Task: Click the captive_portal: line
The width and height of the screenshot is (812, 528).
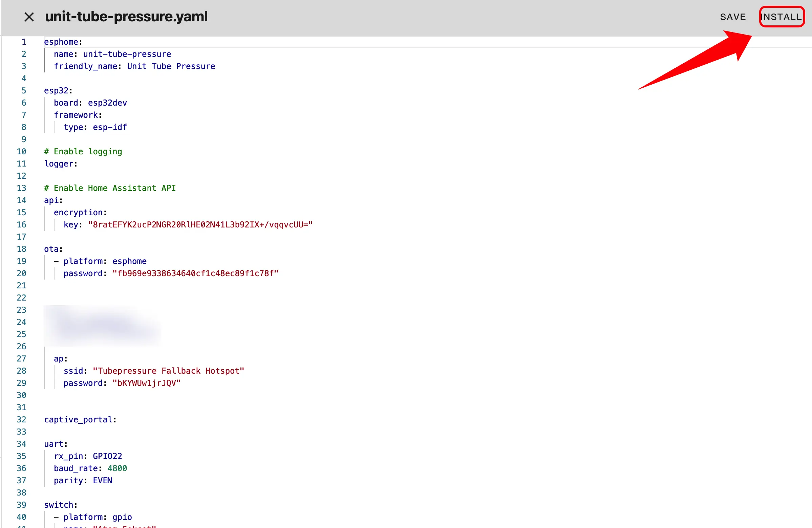Action: point(80,420)
